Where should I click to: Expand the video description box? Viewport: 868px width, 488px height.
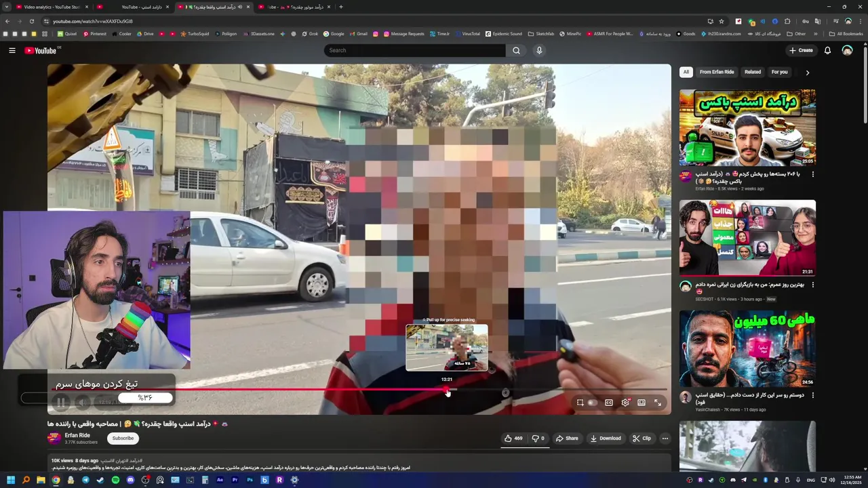tap(359, 464)
